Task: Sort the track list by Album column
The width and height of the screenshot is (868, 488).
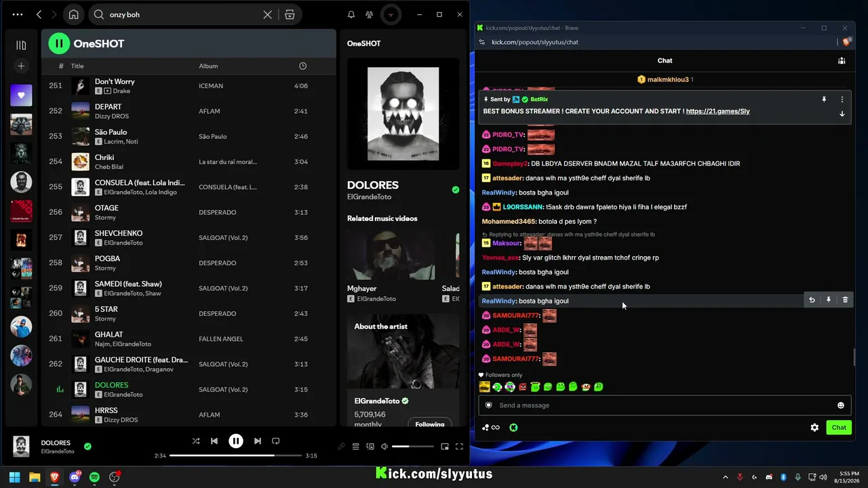Action: 208,66
